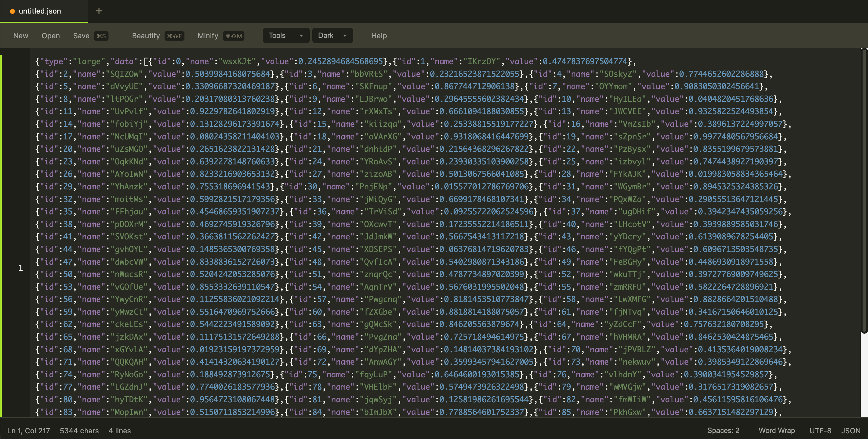Viewport: 868px width, 439px height.
Task: Click the New button
Action: (20, 36)
